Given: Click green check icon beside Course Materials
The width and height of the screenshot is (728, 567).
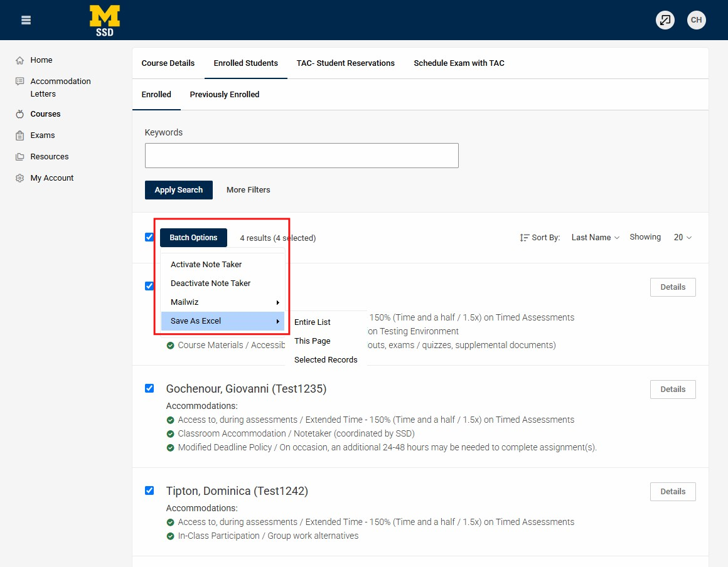Looking at the screenshot, I should 171,346.
